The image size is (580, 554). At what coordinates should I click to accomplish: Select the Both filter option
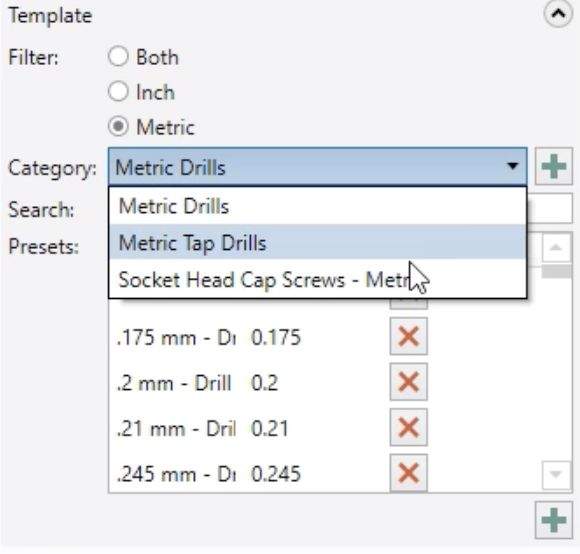pos(118,57)
